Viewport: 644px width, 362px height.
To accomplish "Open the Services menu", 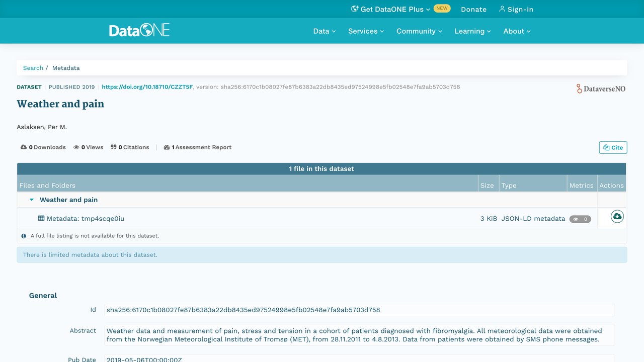I will (x=366, y=31).
